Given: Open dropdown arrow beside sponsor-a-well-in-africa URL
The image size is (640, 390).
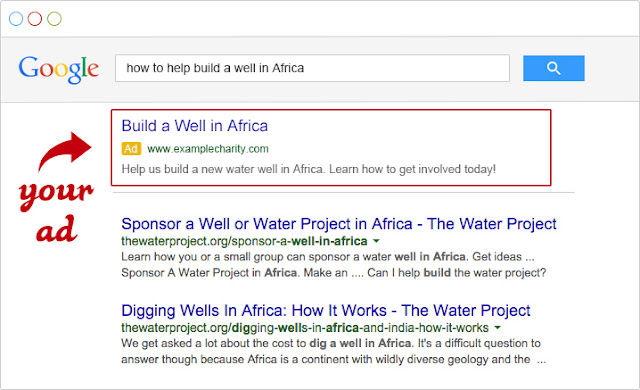Looking at the screenshot, I should pos(376,241).
